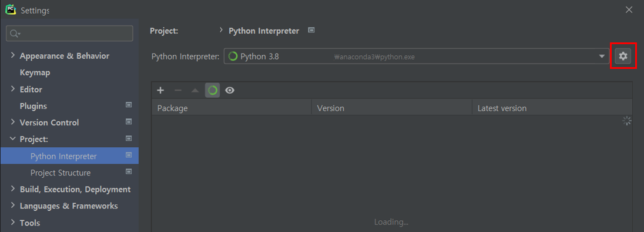Click project-level icon beside Plugins
Image resolution: width=644 pixels, height=232 pixels.
point(129,105)
